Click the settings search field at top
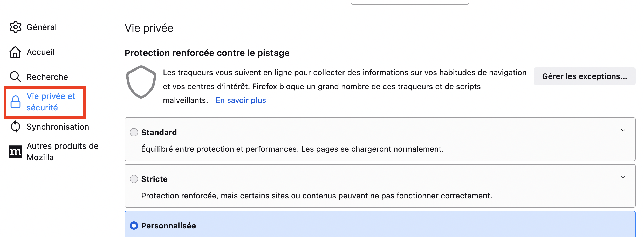Viewport: 644px width, 237px height. [410, 2]
